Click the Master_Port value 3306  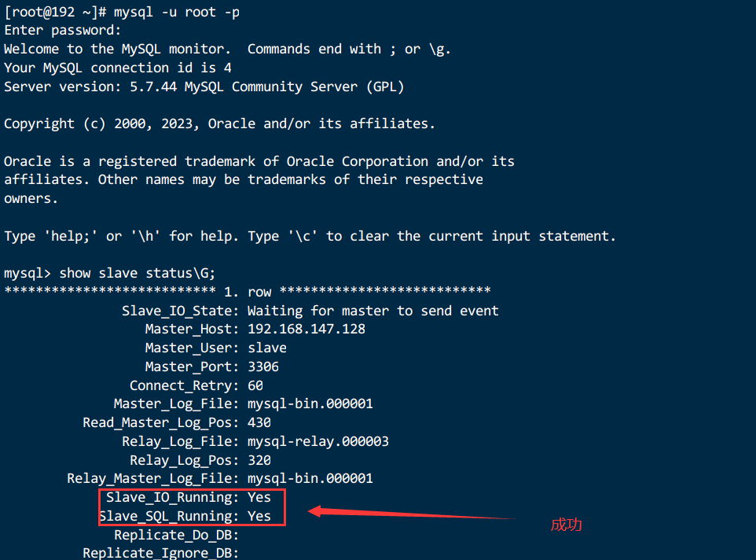263,367
